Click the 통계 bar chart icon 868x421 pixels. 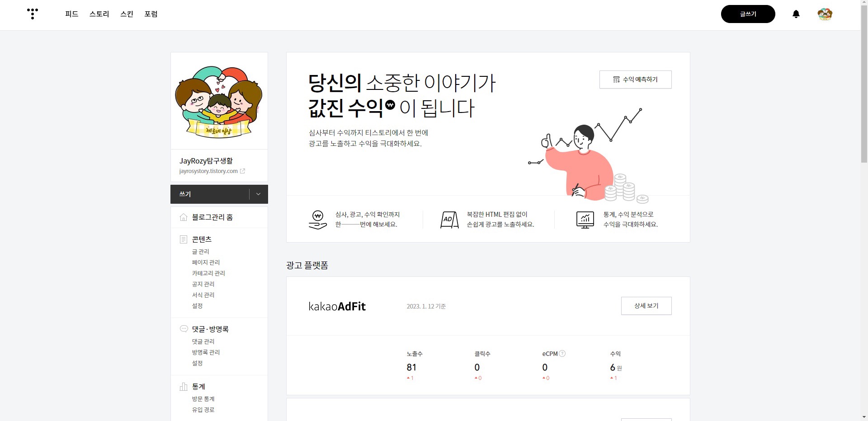pos(184,387)
